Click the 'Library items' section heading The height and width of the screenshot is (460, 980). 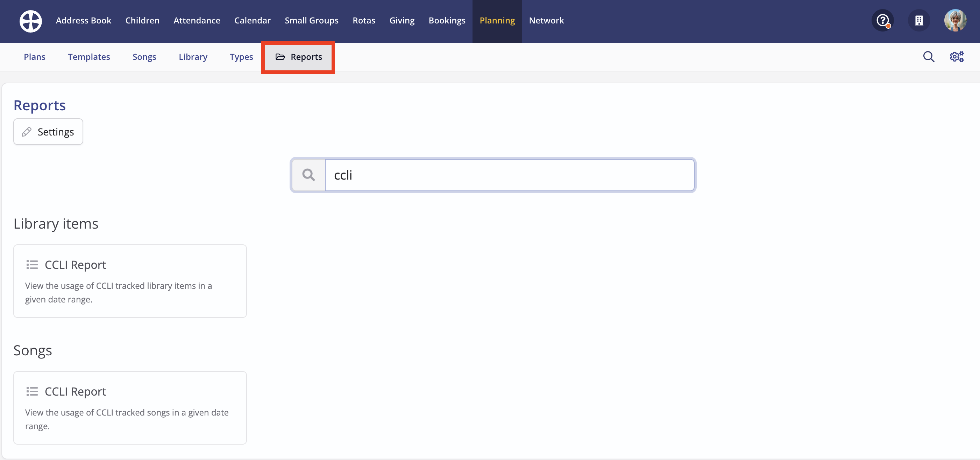pos(56,224)
